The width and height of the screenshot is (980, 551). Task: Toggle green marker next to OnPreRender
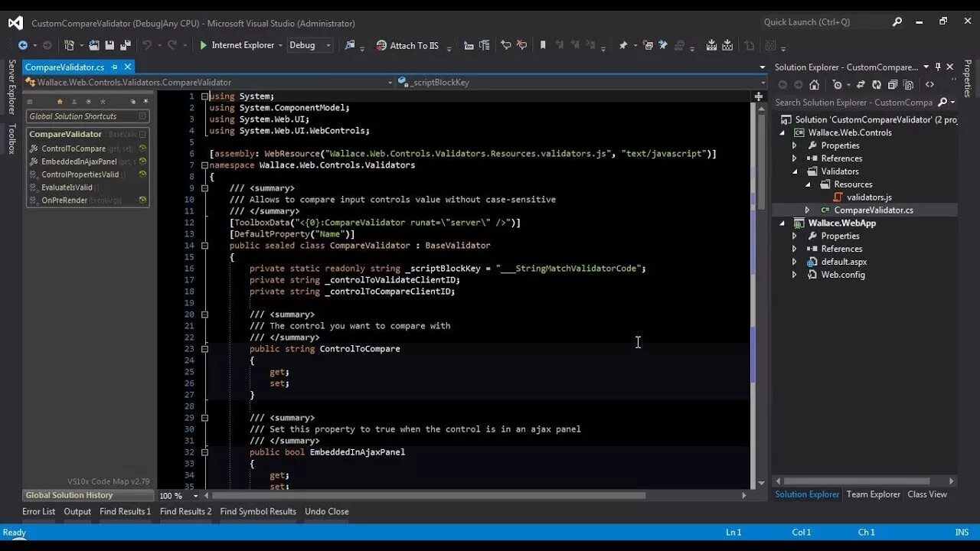click(x=142, y=201)
